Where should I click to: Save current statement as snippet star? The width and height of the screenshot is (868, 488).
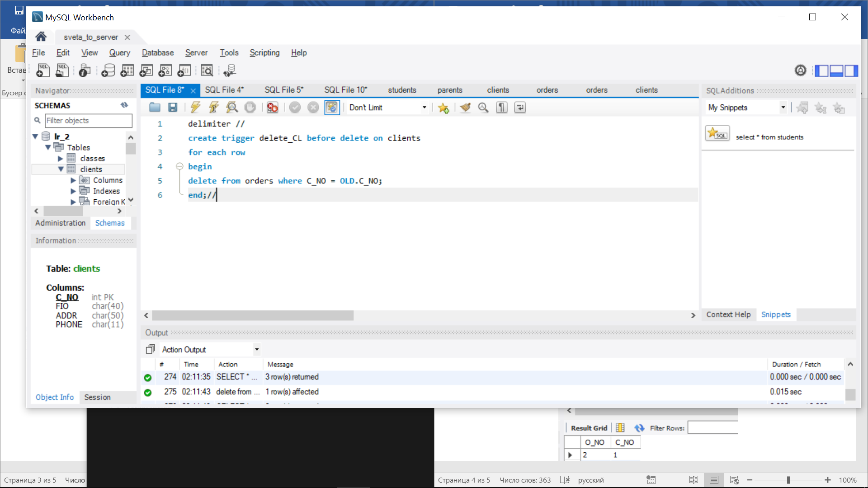[x=443, y=108]
